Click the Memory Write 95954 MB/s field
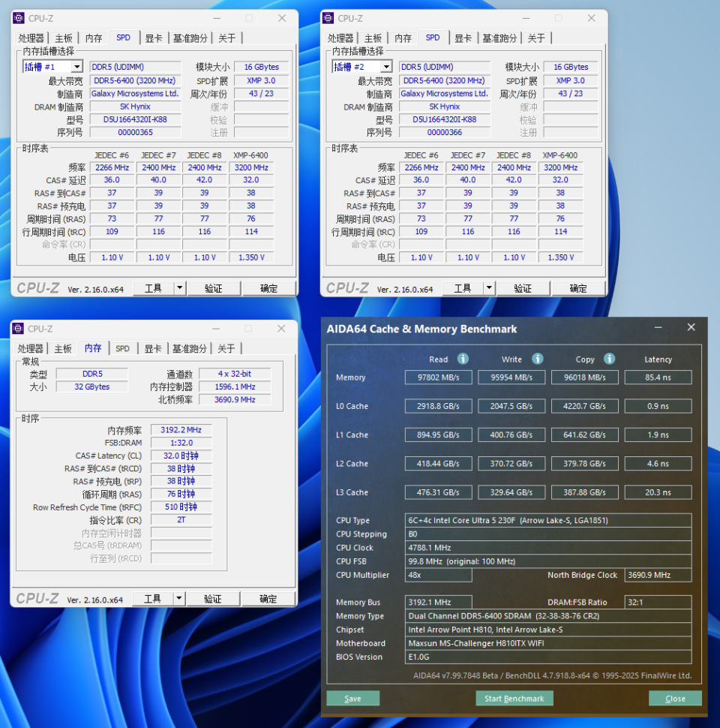 pyautogui.click(x=511, y=378)
